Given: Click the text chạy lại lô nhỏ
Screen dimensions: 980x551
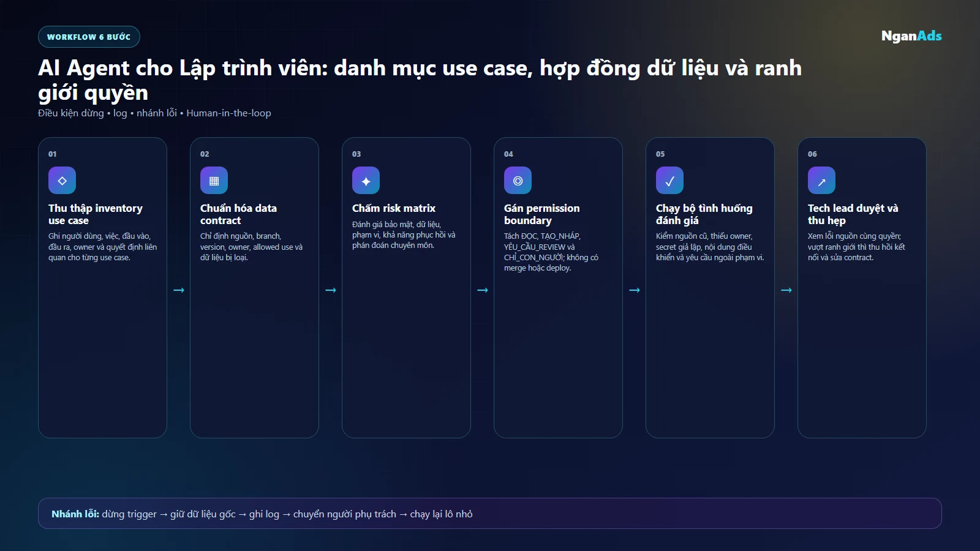Looking at the screenshot, I should click(x=441, y=514).
